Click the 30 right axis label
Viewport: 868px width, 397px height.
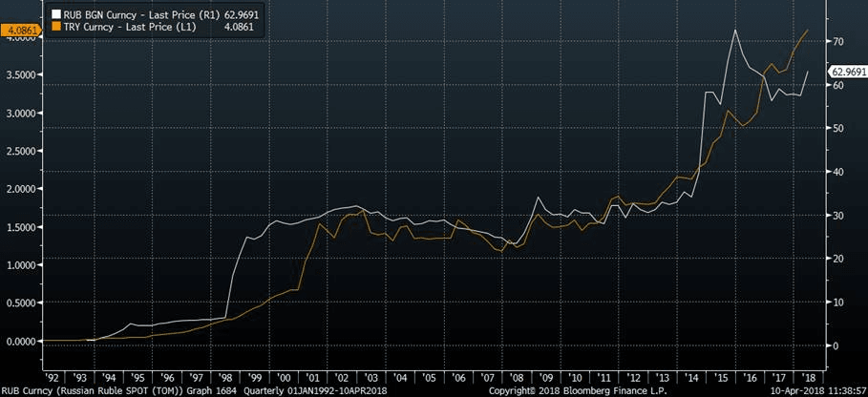point(837,216)
